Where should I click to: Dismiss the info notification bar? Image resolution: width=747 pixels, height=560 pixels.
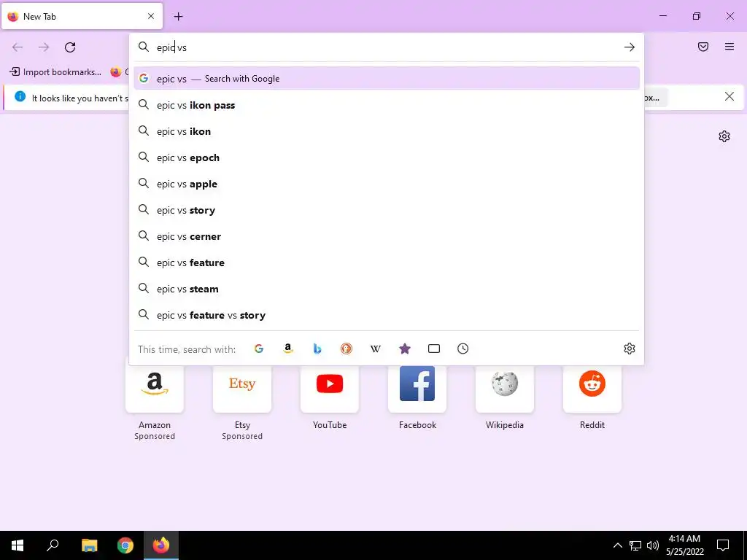click(729, 97)
